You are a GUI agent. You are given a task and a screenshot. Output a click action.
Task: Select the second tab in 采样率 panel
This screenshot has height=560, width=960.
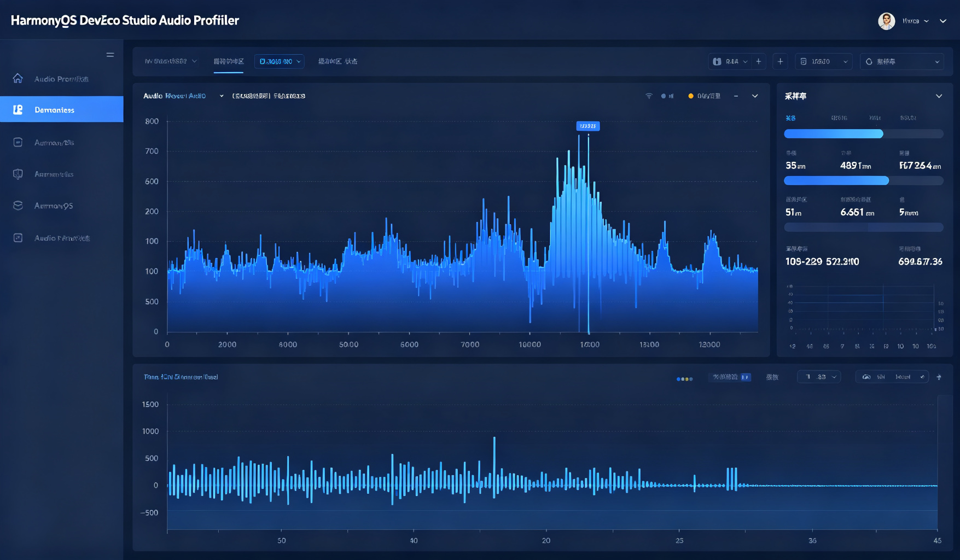click(839, 118)
